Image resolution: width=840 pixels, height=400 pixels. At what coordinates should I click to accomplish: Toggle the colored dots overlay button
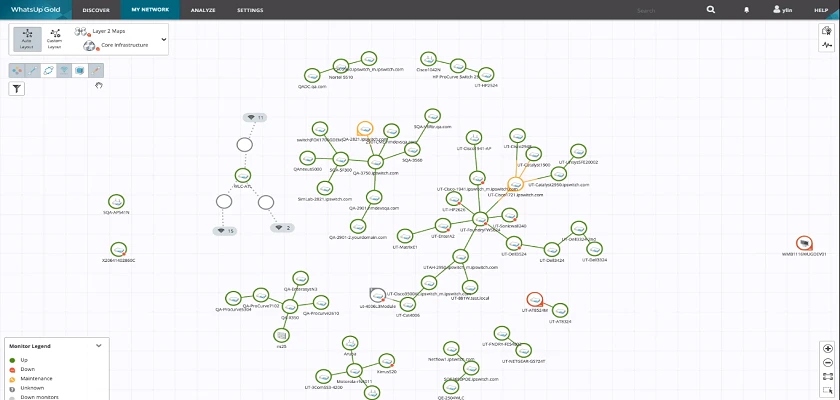pyautogui.click(x=17, y=70)
